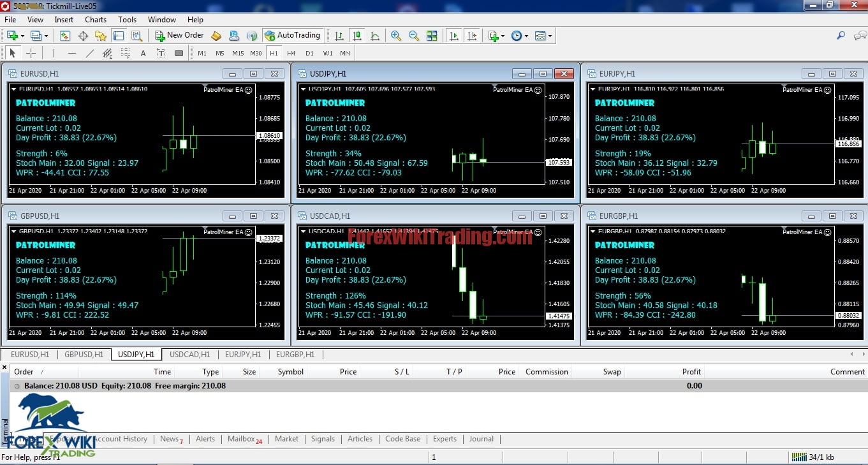Open the Account History terminal tab
Viewport: 868px width, 465px height.
(x=121, y=439)
